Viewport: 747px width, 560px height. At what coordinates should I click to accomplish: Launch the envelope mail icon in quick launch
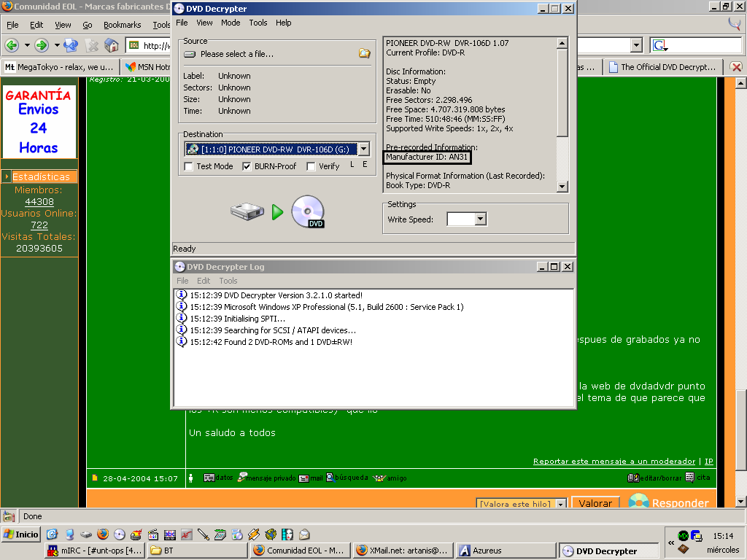pyautogui.click(x=304, y=534)
